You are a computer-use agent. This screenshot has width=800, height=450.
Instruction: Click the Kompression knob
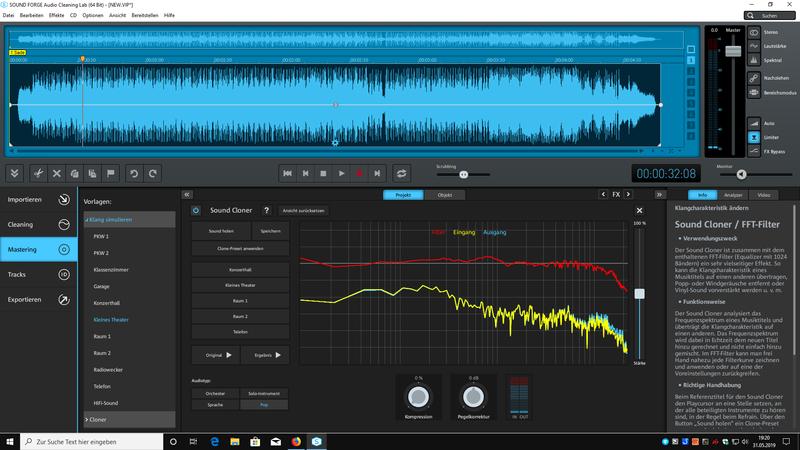click(418, 396)
